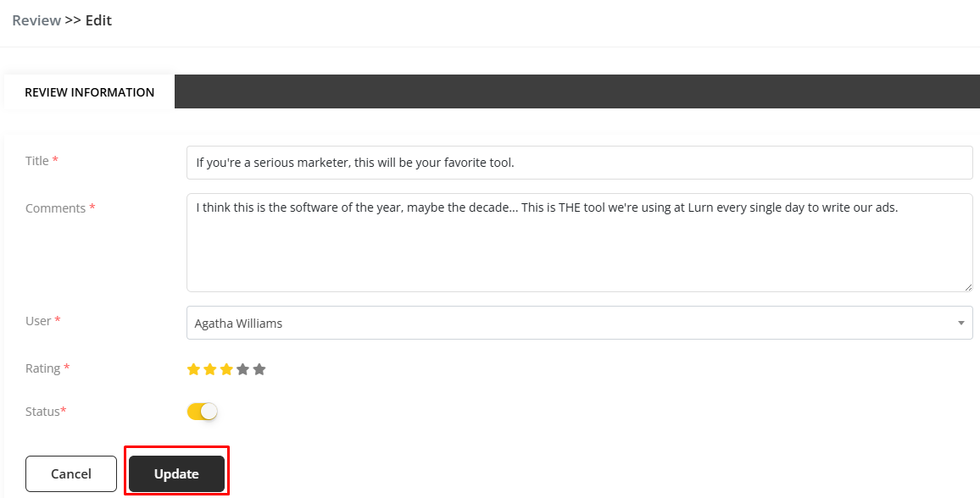
Task: Click the Status field label
Action: 42,412
